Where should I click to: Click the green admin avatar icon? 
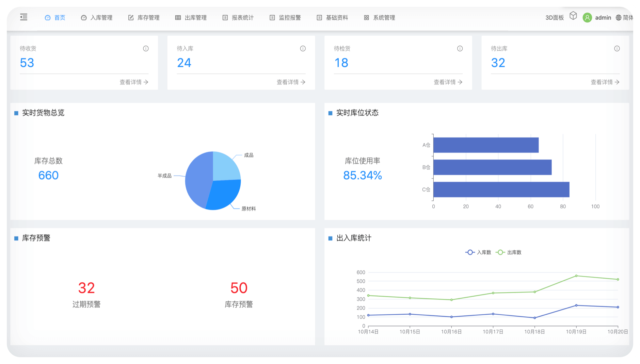coord(587,18)
